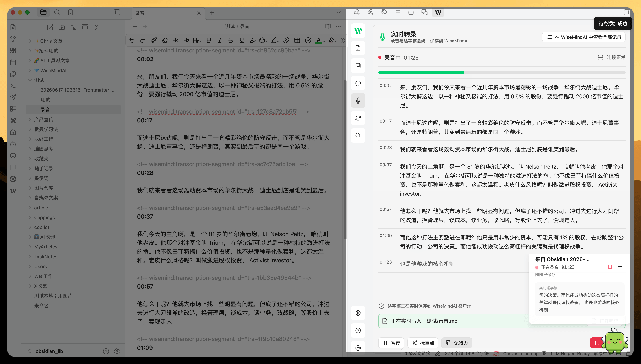Apply H3 heading format
Image resolution: width=641 pixels, height=364 pixels.
click(186, 40)
